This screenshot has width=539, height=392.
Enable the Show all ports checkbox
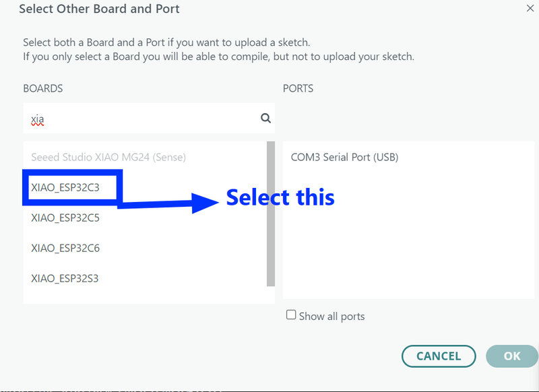[x=291, y=315]
